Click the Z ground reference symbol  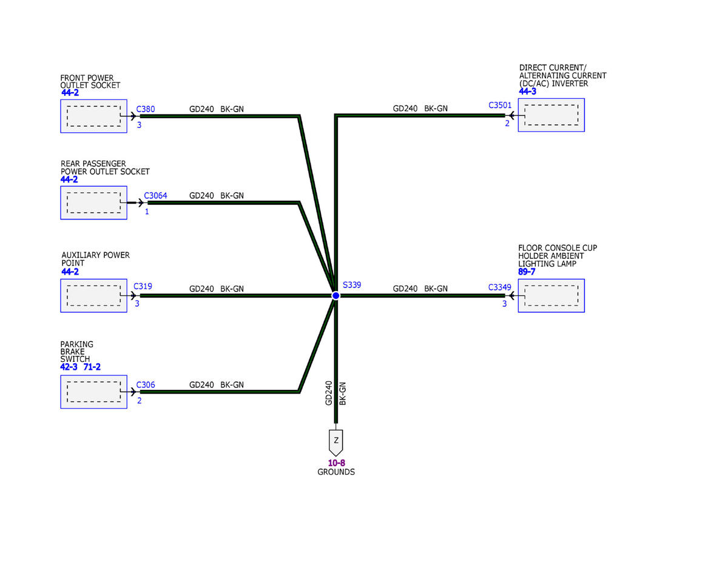point(335,442)
